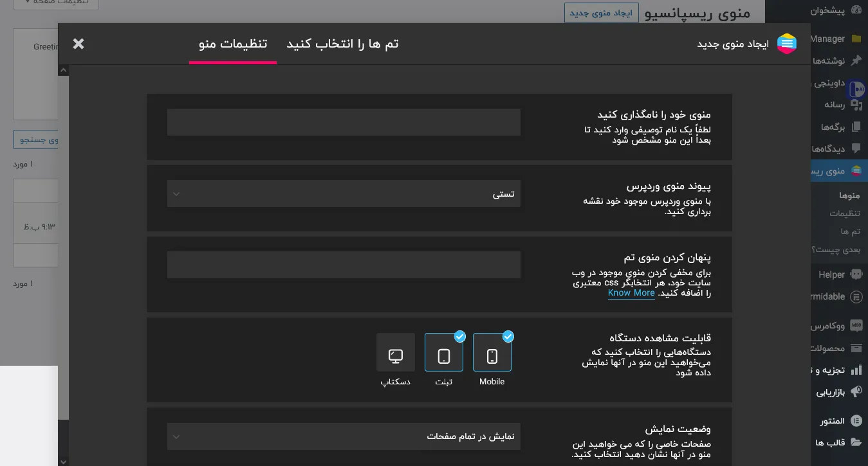
Task: Open Formidable icon in sidebar
Action: tap(856, 296)
